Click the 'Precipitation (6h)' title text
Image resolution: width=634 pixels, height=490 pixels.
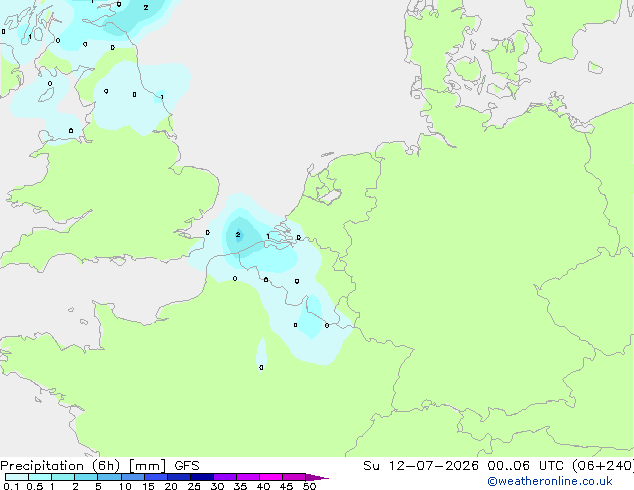tap(60, 466)
